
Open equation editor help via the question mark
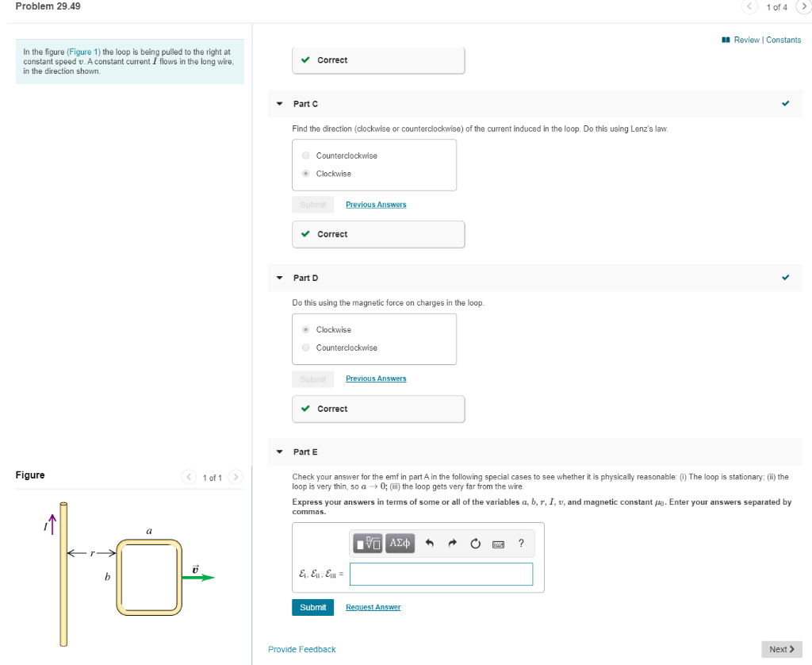(521, 543)
